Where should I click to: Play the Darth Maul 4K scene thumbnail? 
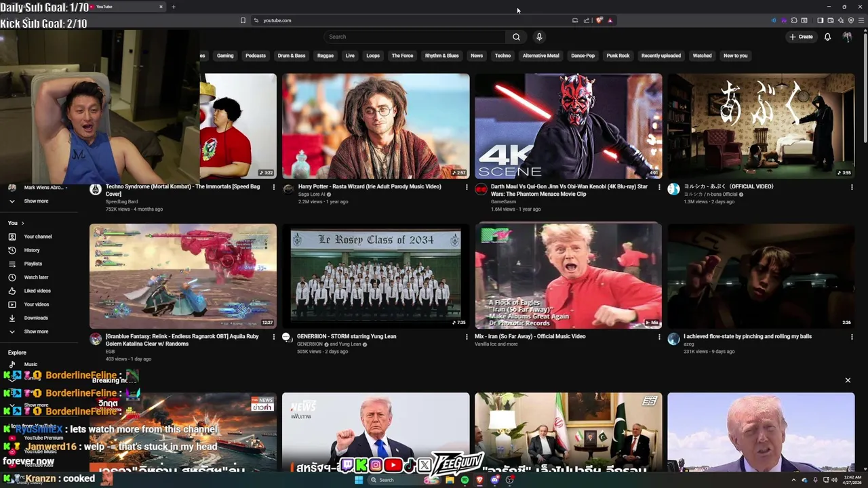click(x=568, y=126)
